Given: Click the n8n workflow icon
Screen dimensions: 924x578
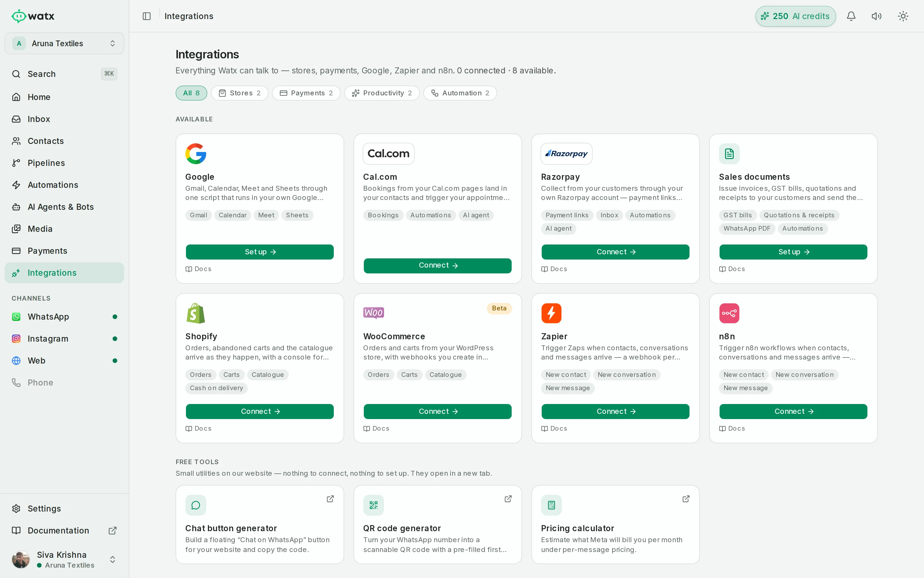Looking at the screenshot, I should (x=729, y=313).
